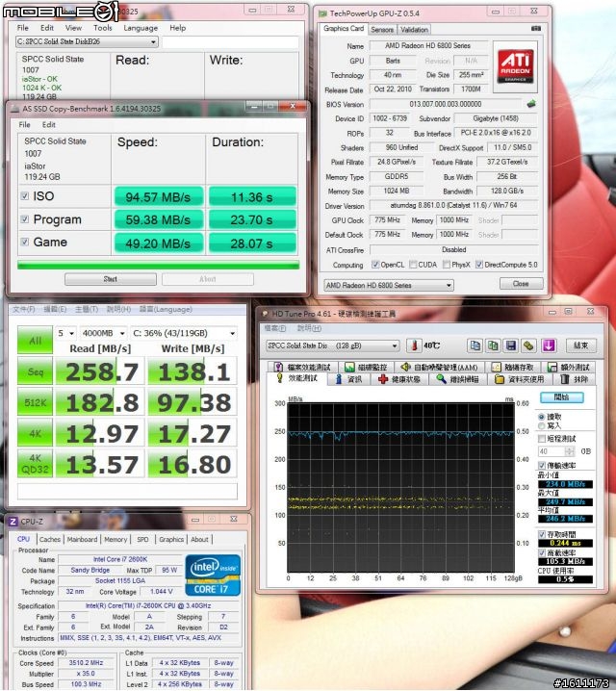Open 主題(T) theme menu in CrystalDiskMark
This screenshot has width=616, height=691.
pyautogui.click(x=87, y=309)
